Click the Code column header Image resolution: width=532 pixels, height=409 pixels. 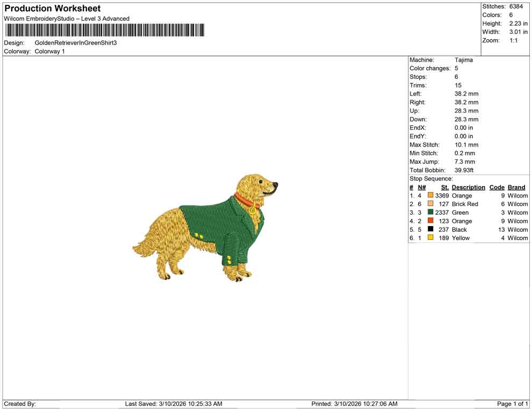[497, 187]
